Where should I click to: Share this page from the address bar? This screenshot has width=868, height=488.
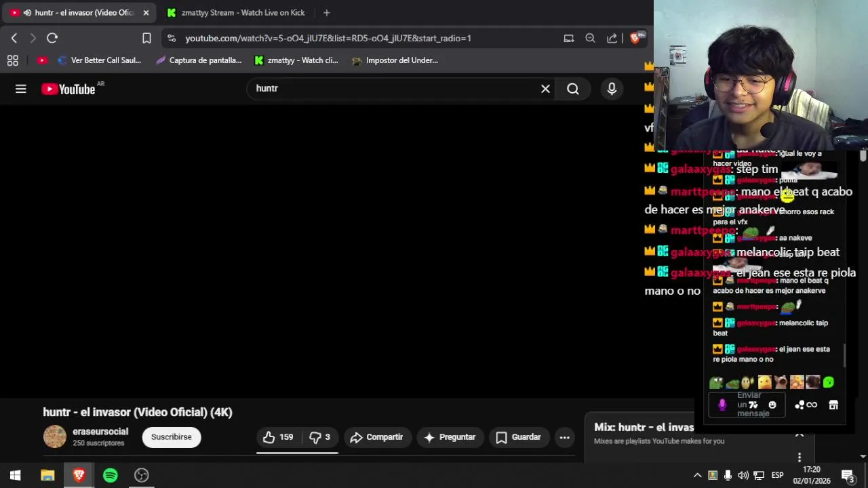pyautogui.click(x=612, y=39)
